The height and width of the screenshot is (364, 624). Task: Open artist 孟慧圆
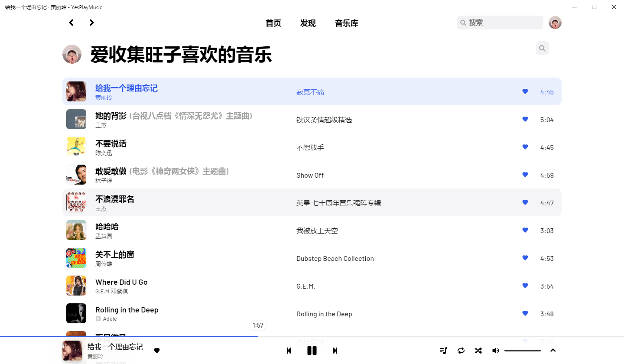104,237
